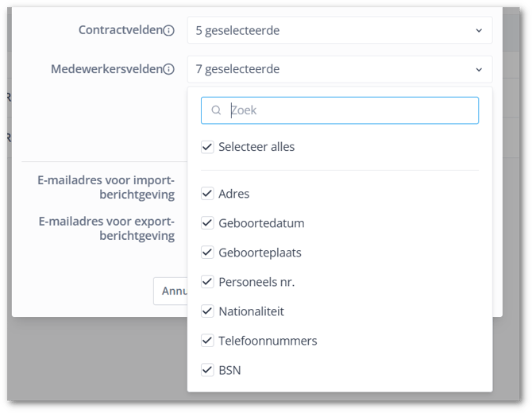The image size is (532, 413).
Task: Disable the Nationaliteit checkbox
Action: pyautogui.click(x=207, y=311)
